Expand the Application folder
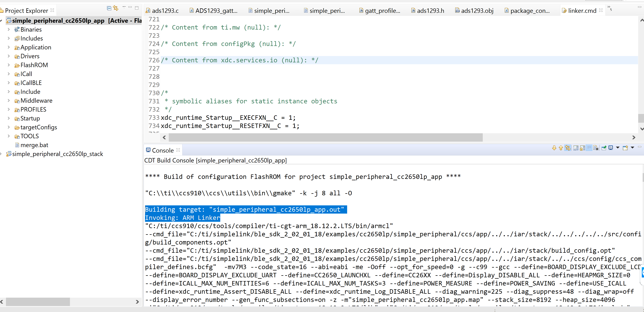This screenshot has width=644, height=312. [x=9, y=47]
